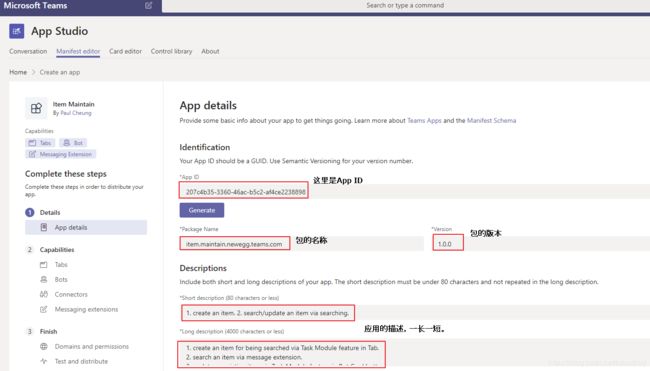650x371 pixels.
Task: Click the Test and distribute icon
Action: [44, 361]
